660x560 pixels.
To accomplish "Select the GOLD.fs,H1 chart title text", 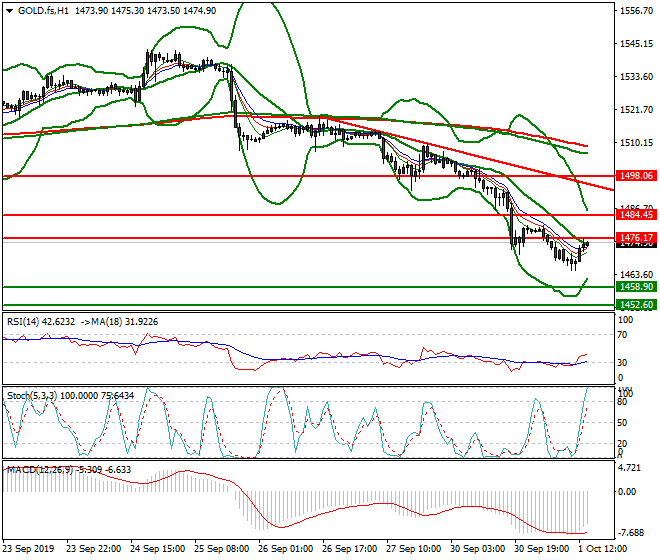I will click(43, 11).
